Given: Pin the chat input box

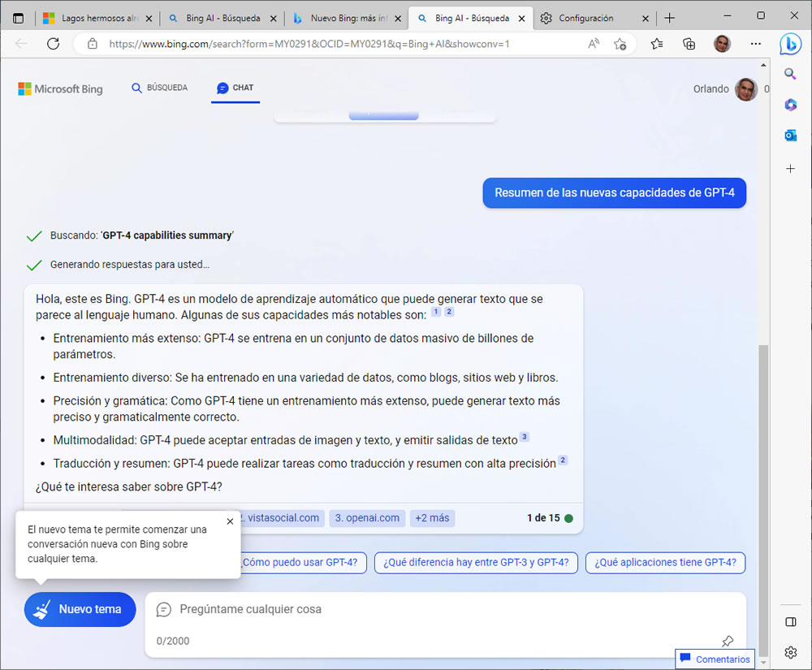Looking at the screenshot, I should 727,641.
